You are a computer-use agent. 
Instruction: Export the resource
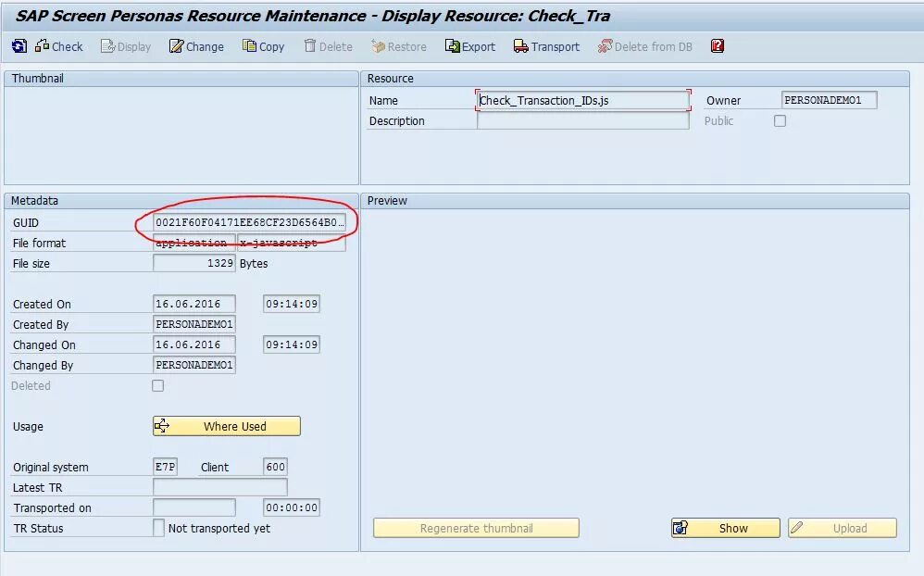point(470,46)
